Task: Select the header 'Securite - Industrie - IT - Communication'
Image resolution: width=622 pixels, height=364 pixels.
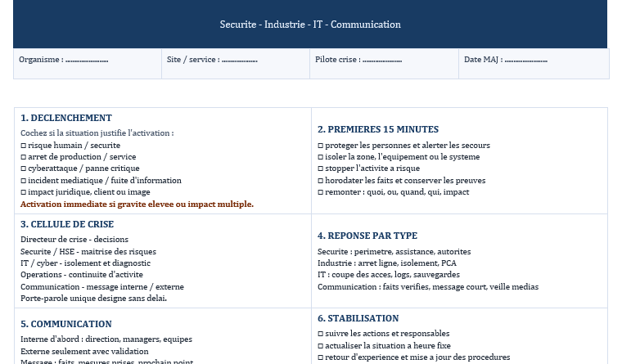Action: (310, 25)
